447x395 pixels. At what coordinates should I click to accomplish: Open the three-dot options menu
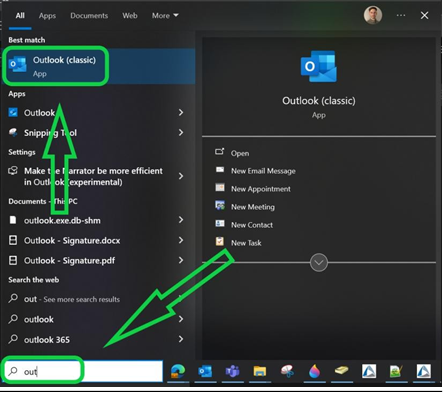pos(401,15)
